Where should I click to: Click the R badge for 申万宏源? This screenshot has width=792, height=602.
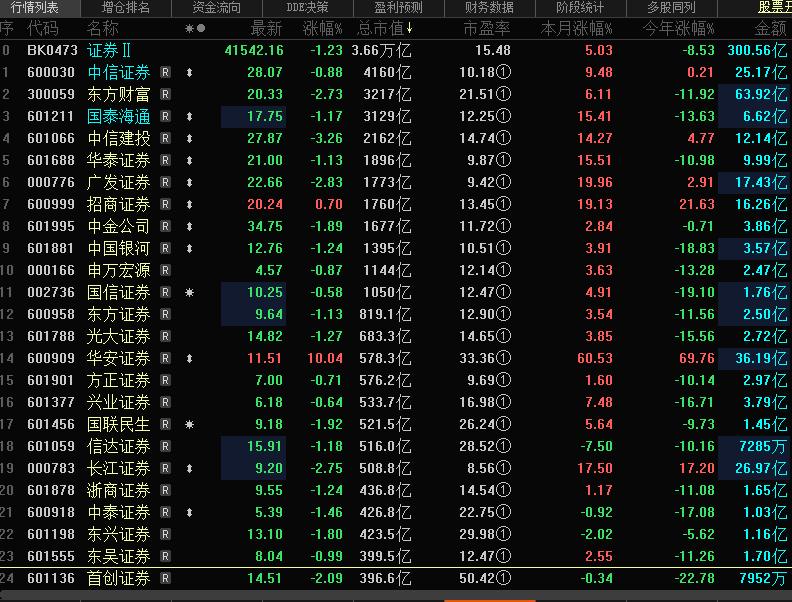tap(165, 270)
